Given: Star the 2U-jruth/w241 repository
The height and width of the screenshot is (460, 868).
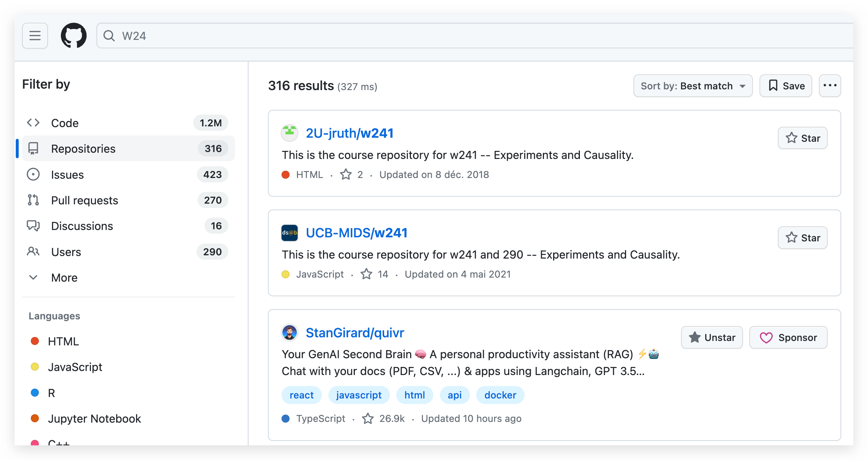Looking at the screenshot, I should [x=802, y=138].
